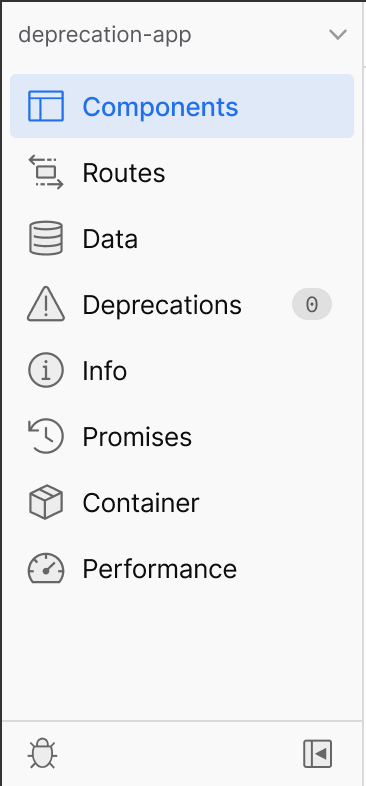Image resolution: width=366 pixels, height=786 pixels.
Task: Click the Info circle icon
Action: 46,370
